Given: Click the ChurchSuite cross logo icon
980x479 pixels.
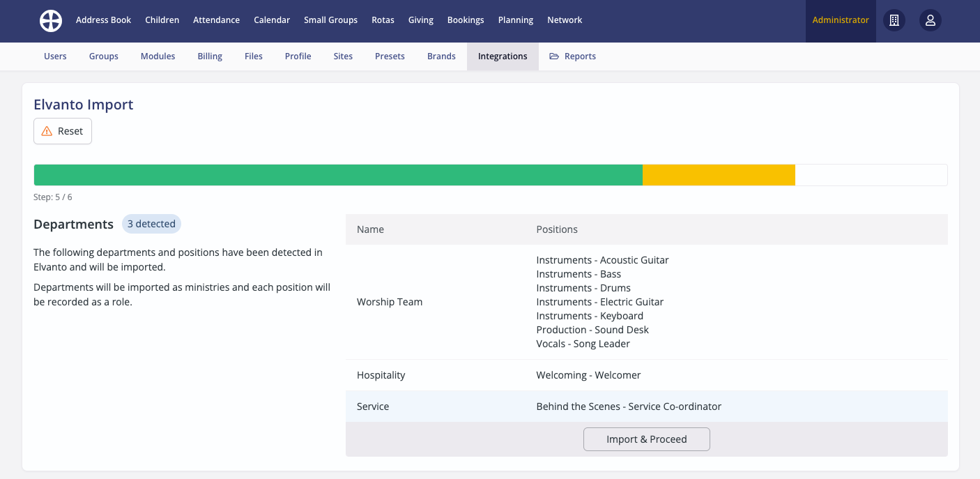Looking at the screenshot, I should click(x=51, y=21).
